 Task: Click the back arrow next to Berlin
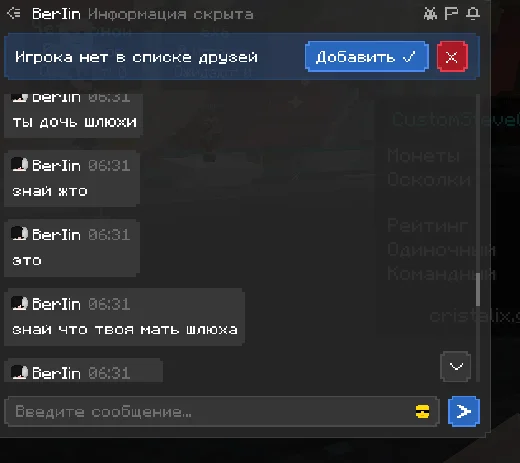pos(14,14)
